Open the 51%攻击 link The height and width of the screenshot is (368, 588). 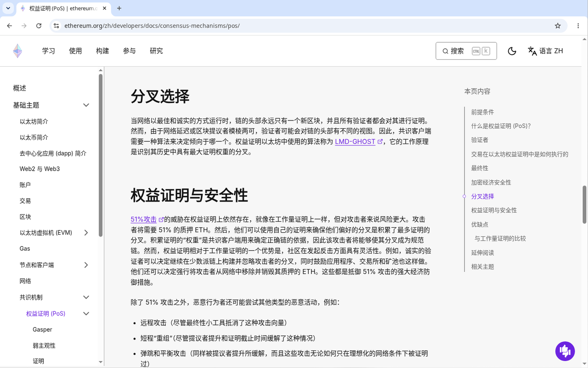(147, 219)
